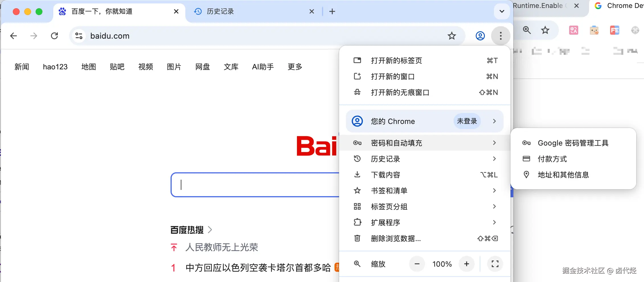Click the Baidu logo
644x282 pixels.
coord(317,146)
